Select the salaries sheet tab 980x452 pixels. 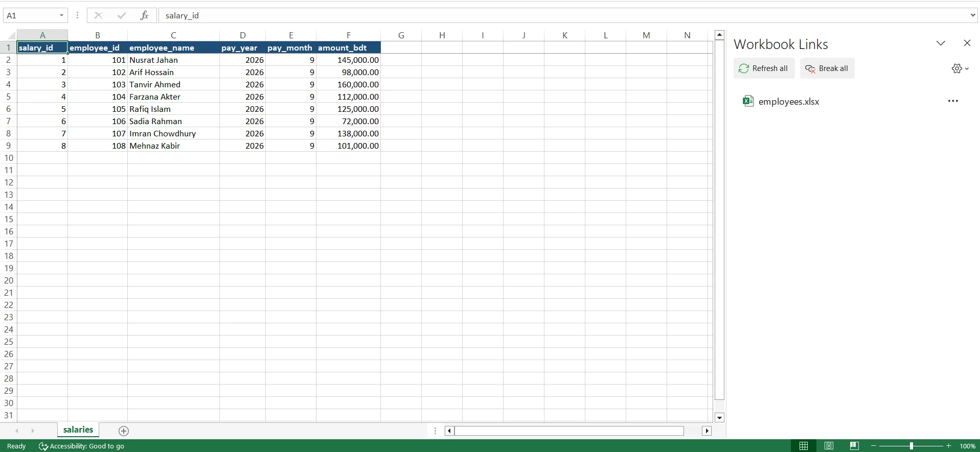(78, 430)
